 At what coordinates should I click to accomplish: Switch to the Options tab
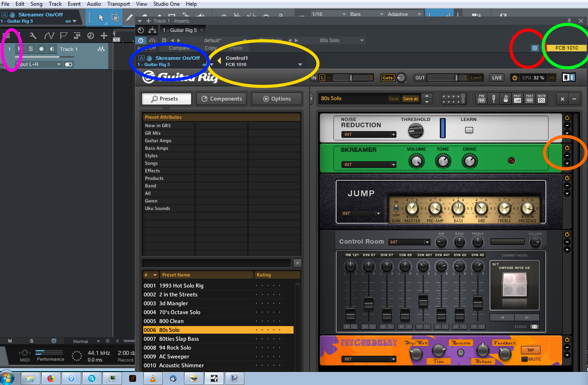pyautogui.click(x=277, y=99)
